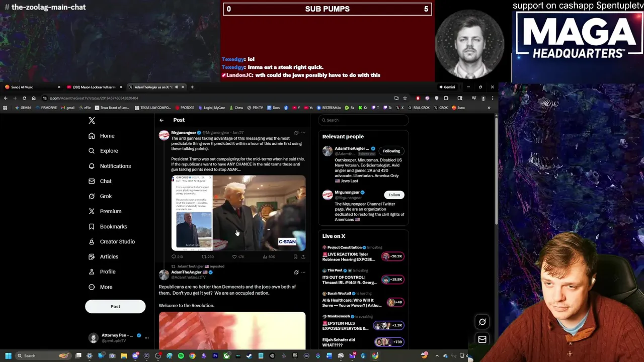Open Profile in X sidebar

pos(102,271)
